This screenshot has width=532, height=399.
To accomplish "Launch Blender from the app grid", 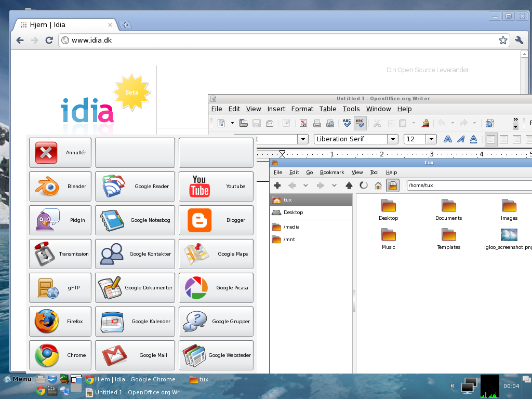I will tap(60, 187).
